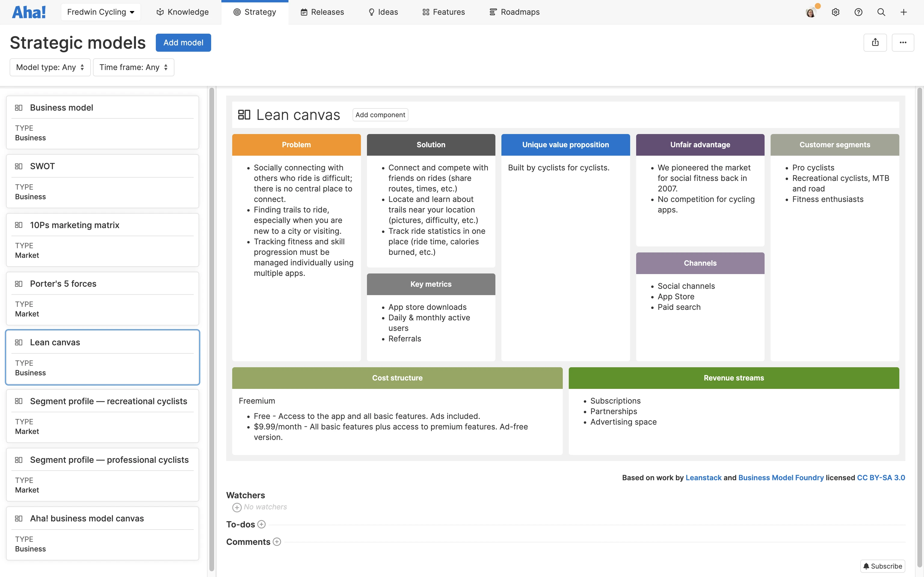Add a watcher with plus icon
924x577 pixels.
237,507
